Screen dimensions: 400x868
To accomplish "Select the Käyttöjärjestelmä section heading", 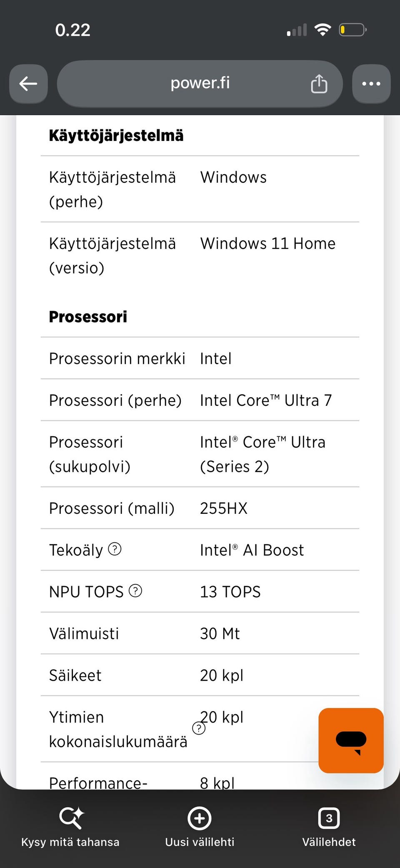I will click(116, 136).
